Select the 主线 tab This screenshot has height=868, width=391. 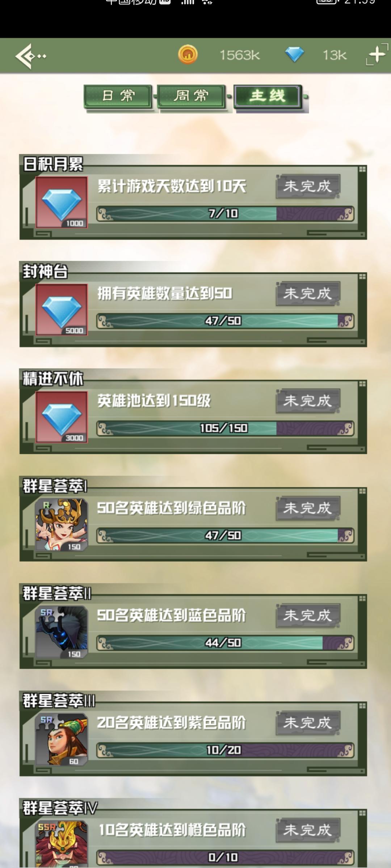(x=268, y=96)
